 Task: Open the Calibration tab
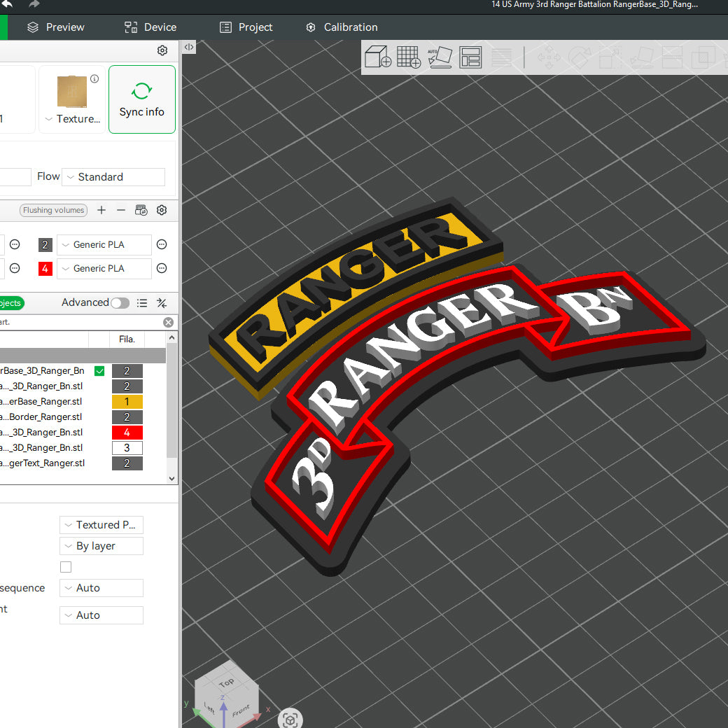pyautogui.click(x=342, y=27)
